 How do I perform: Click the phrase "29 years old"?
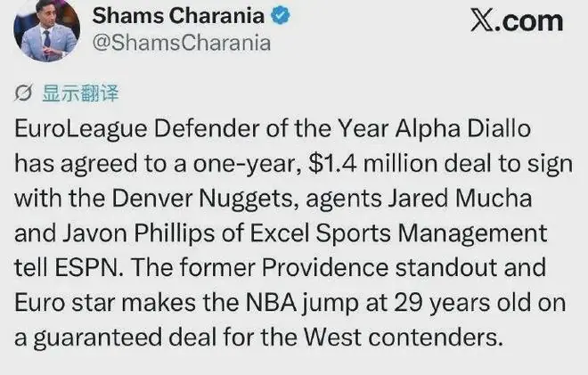pyautogui.click(x=462, y=303)
